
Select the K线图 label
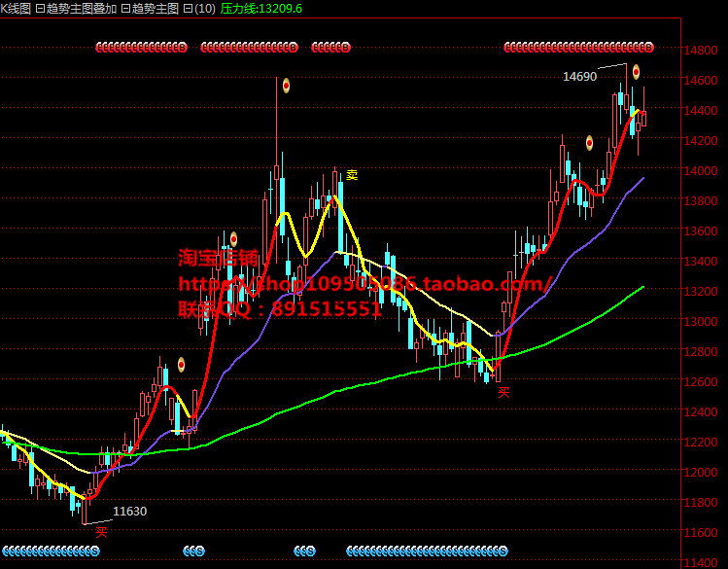(16, 8)
